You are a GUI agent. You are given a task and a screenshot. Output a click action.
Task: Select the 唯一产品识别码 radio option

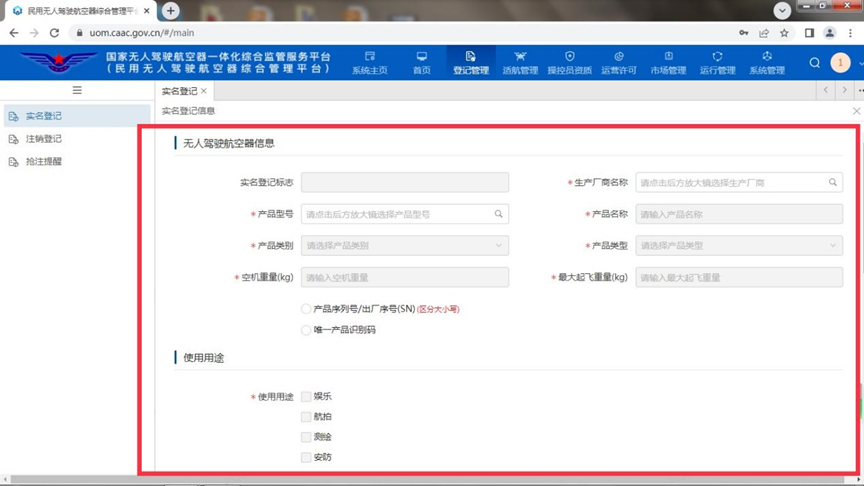pyautogui.click(x=307, y=329)
